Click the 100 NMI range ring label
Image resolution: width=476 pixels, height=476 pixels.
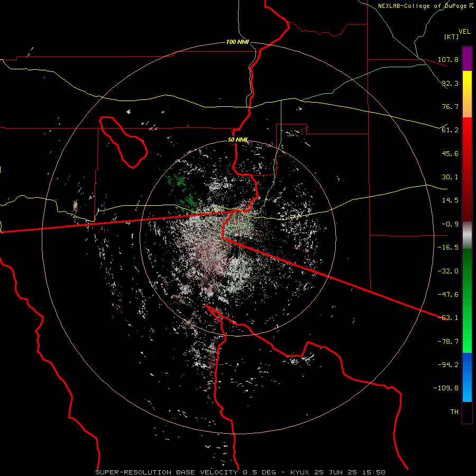[x=237, y=42]
